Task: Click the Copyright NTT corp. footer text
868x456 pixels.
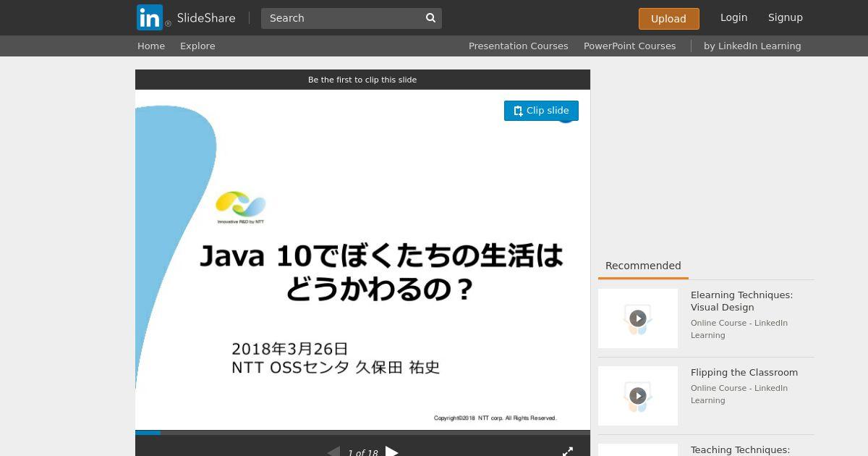Action: (x=495, y=418)
